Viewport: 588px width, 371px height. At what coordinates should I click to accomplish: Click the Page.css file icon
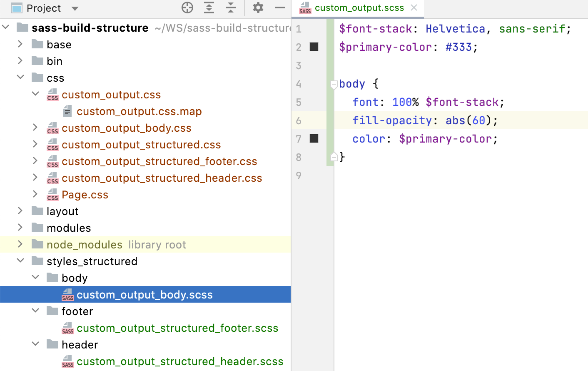52,194
